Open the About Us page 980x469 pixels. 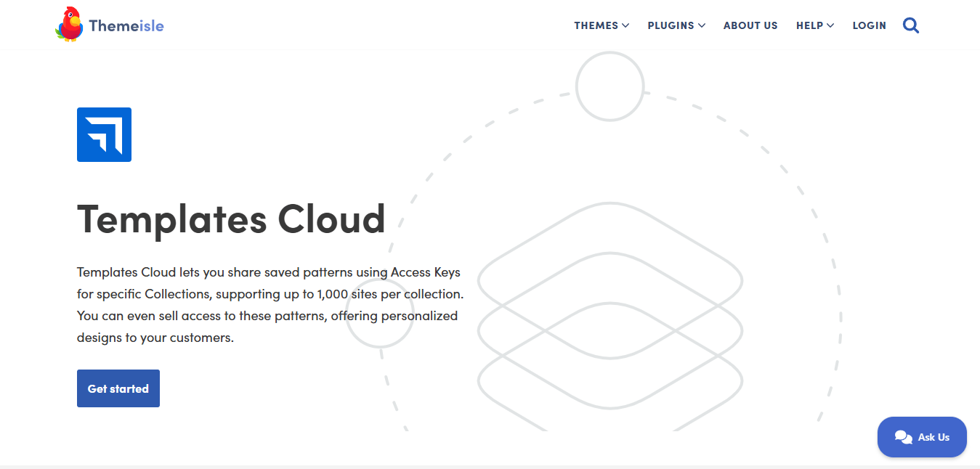[750, 25]
